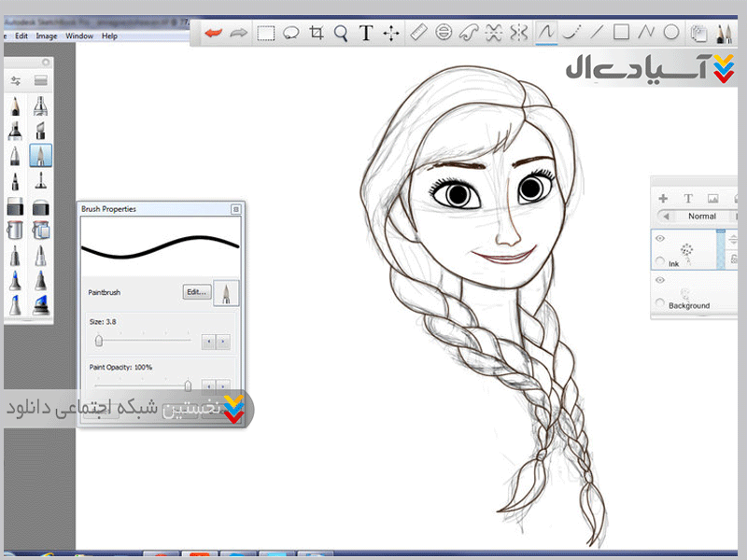This screenshot has height=560, width=747.
Task: Select the Oval shape tool
Action: click(x=671, y=33)
